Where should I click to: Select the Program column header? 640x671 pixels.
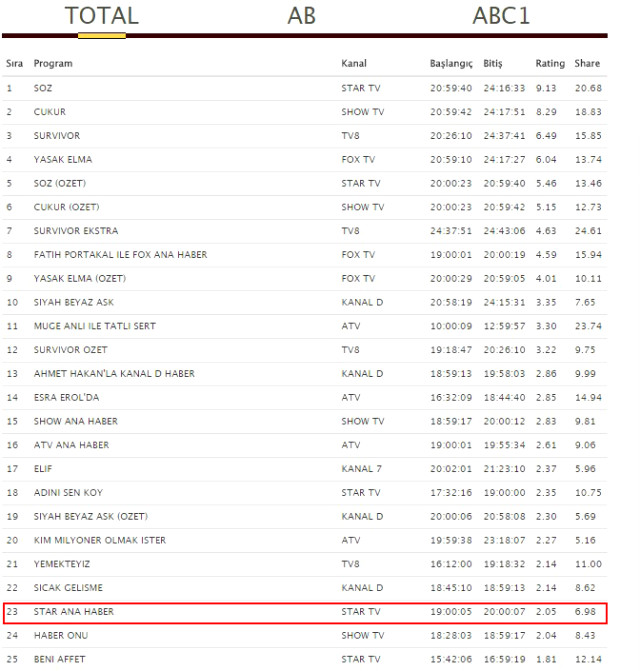point(53,63)
